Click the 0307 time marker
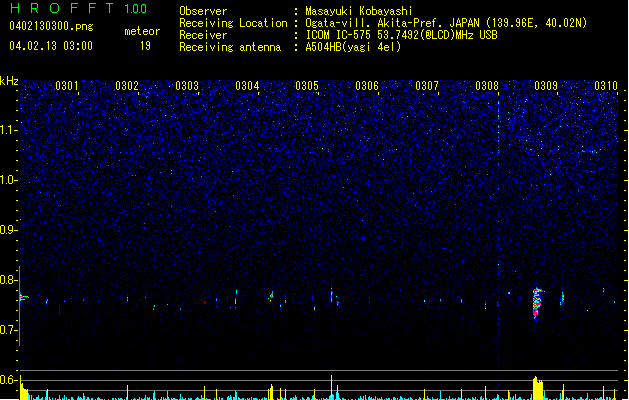This screenshot has height=400, width=629. pos(427,85)
